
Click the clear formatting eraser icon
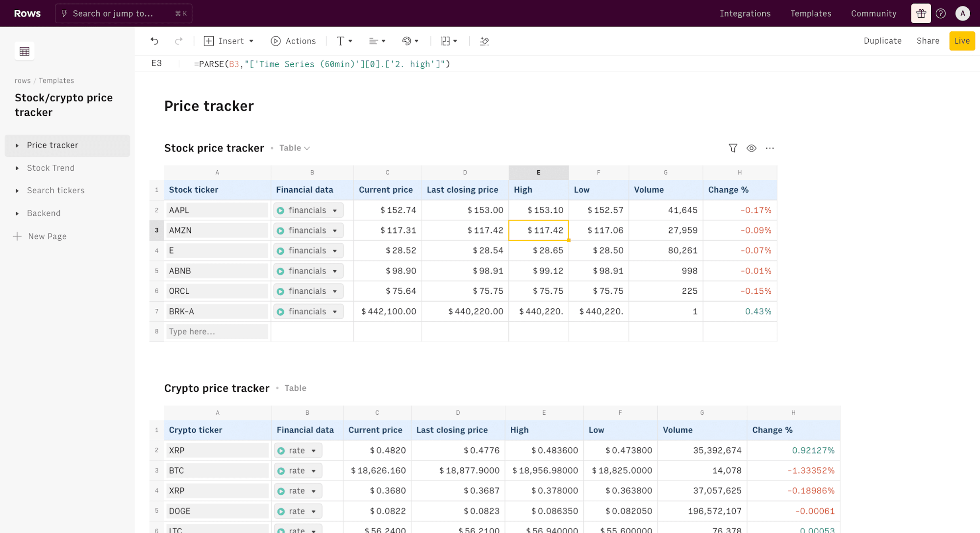pyautogui.click(x=484, y=41)
